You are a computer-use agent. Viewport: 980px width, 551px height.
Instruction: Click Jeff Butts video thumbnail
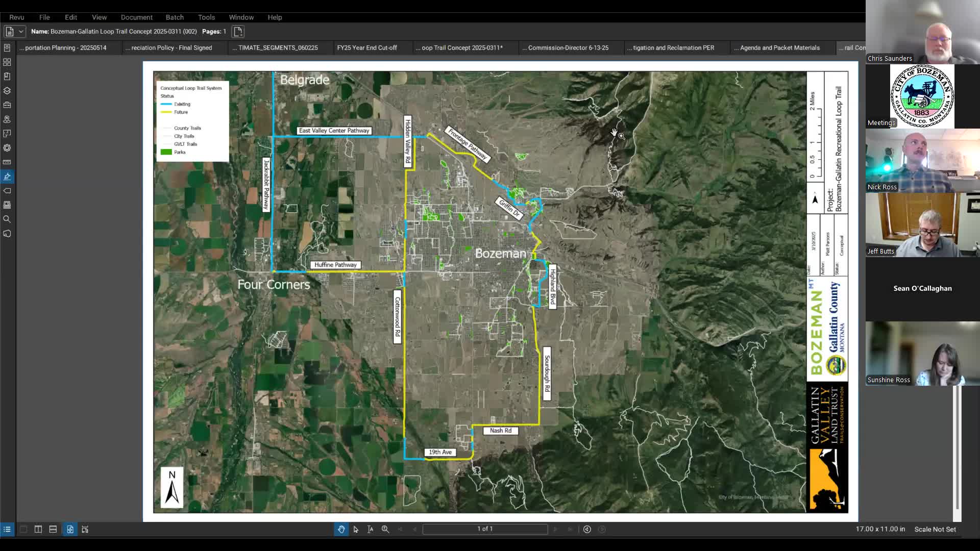[923, 224]
